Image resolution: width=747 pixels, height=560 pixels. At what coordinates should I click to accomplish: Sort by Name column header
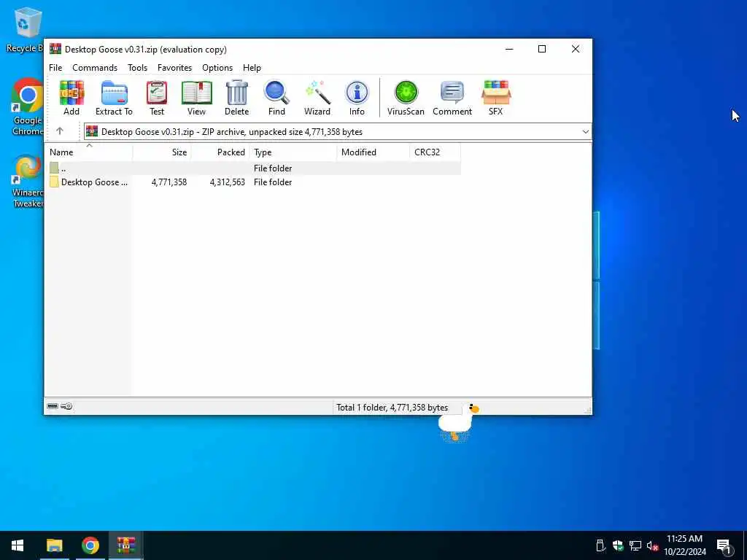[89, 152]
